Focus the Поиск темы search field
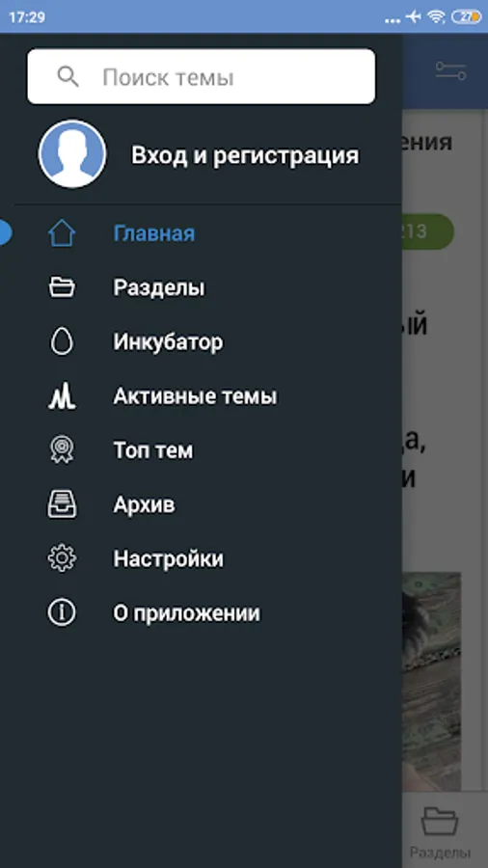488x868 pixels. click(x=202, y=76)
